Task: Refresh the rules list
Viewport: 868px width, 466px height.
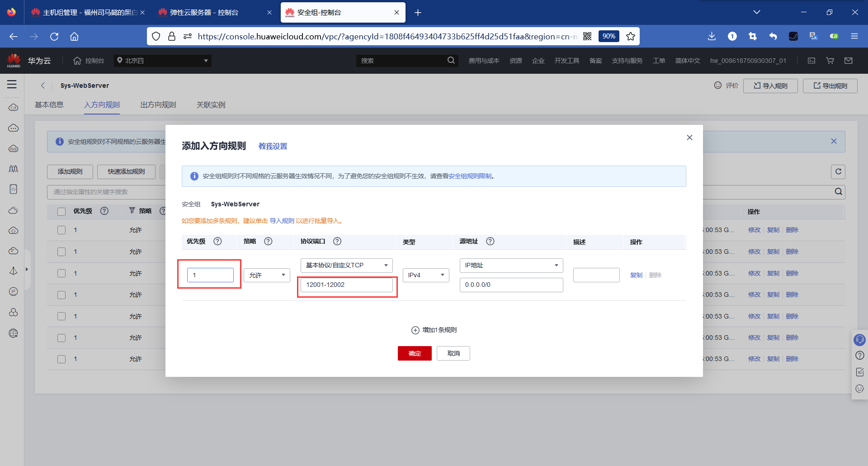Action: click(x=838, y=171)
